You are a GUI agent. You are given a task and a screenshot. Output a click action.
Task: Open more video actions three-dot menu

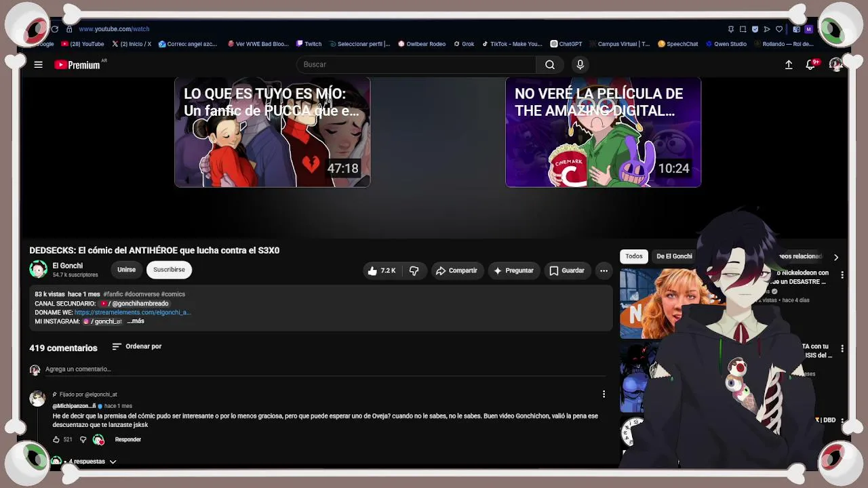click(x=604, y=270)
